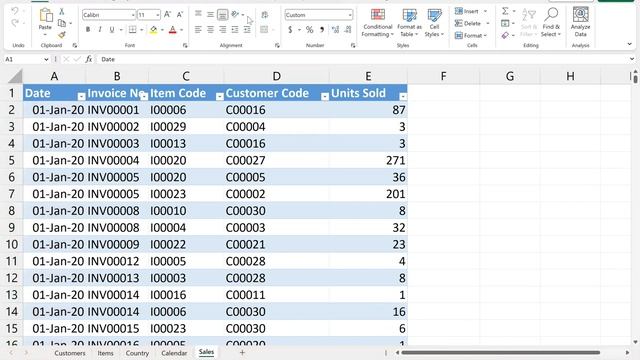Apply red Font Color A
Image resolution: width=640 pixels, height=360 pixels.
[x=173, y=30]
